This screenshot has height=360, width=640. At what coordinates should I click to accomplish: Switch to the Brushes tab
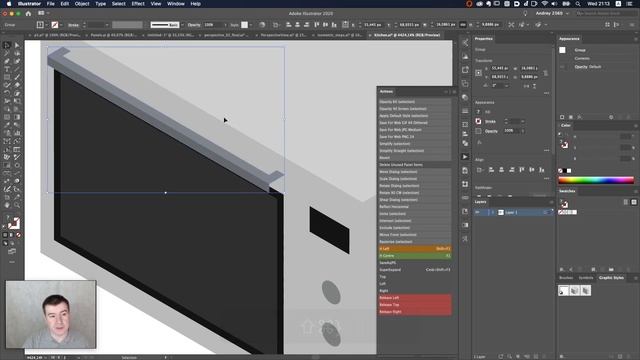coord(566,278)
